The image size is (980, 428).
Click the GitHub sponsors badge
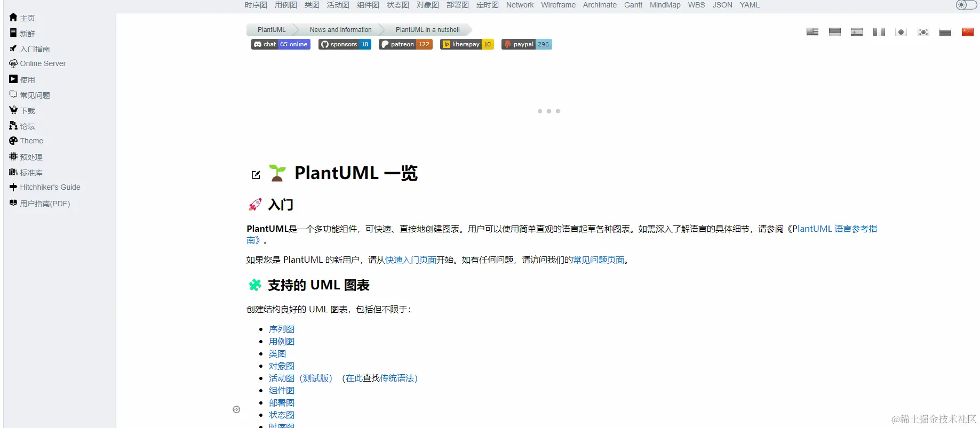345,44
